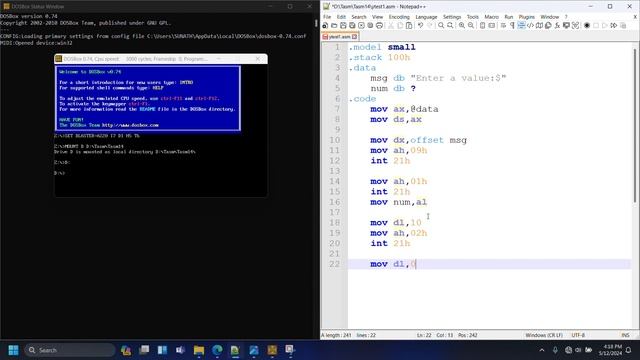
Task: Open the Language menu
Action: click(426, 17)
